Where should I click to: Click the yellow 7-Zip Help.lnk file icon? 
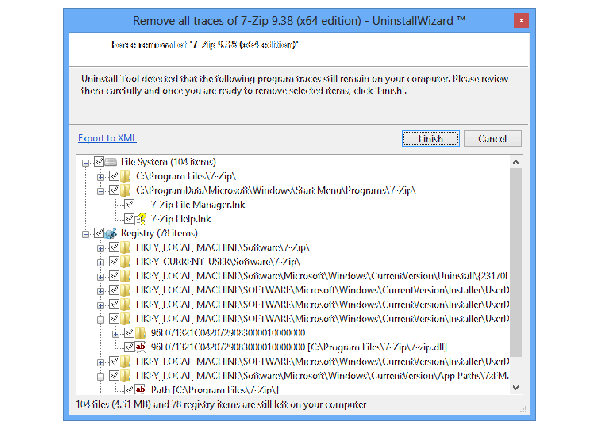(x=142, y=219)
